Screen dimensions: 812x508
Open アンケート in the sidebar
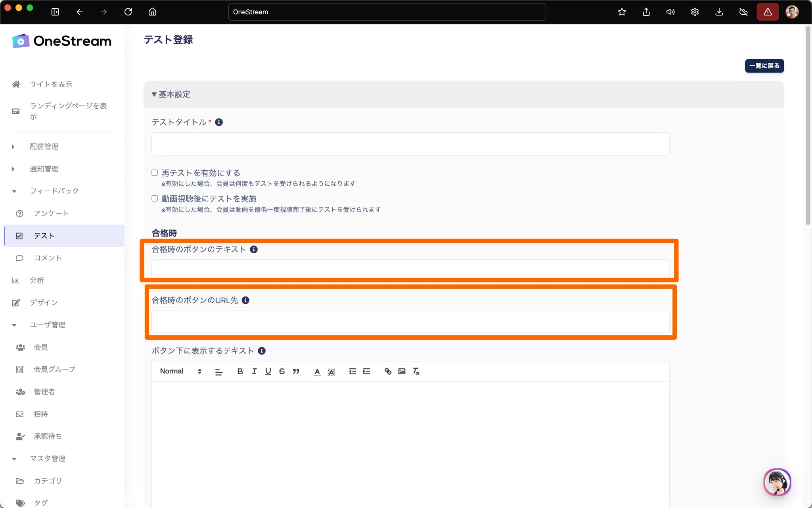pos(51,214)
